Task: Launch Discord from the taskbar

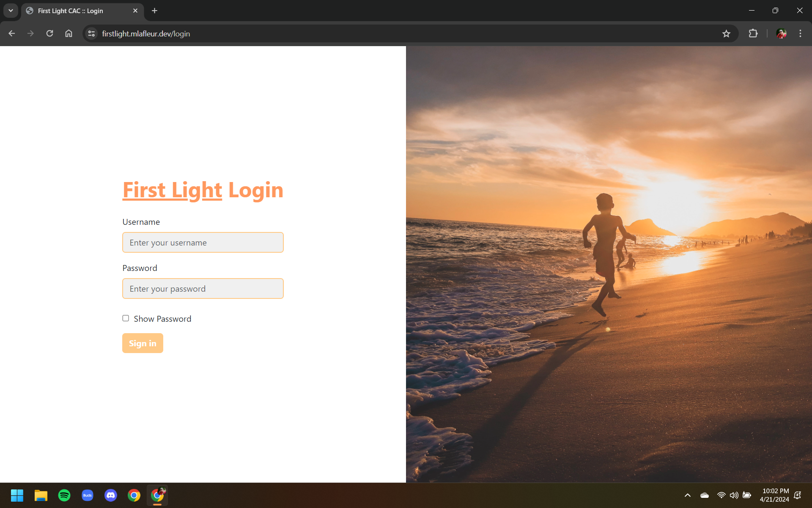Action: (111, 495)
